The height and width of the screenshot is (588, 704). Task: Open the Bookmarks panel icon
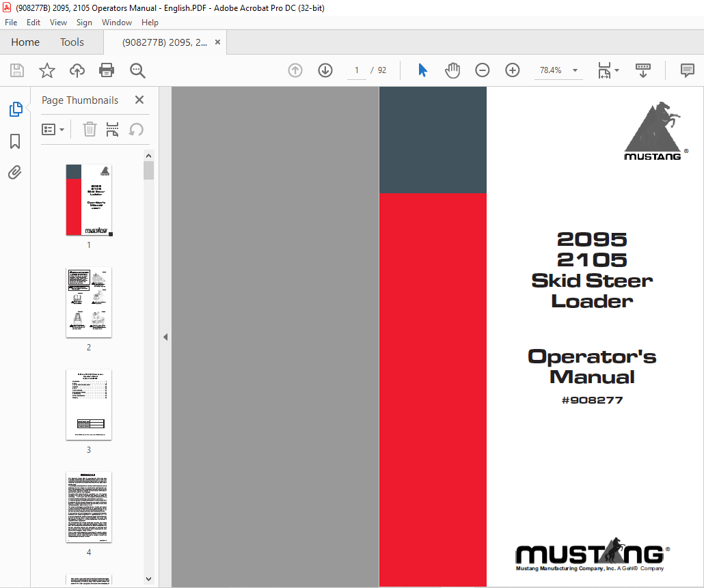(x=15, y=141)
